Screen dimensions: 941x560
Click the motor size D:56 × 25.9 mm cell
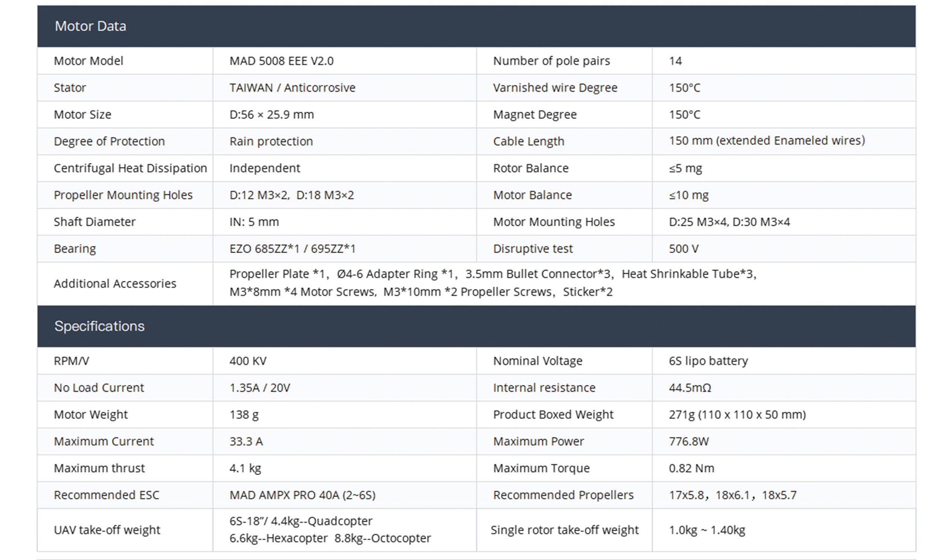[x=271, y=114]
